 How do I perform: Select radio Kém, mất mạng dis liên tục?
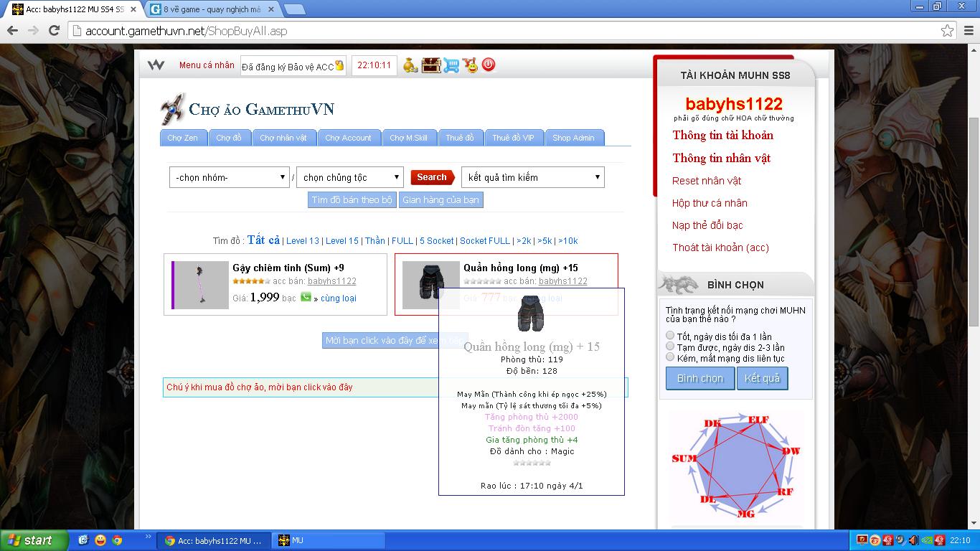[x=670, y=357]
